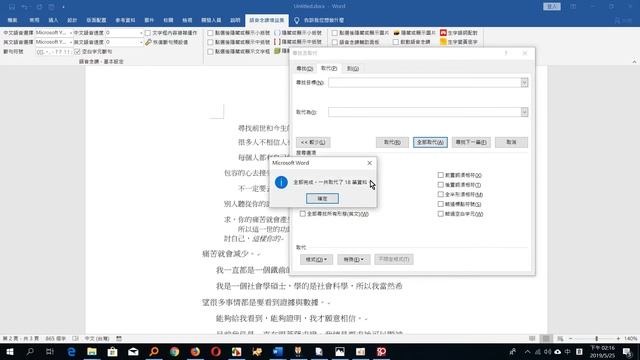Viewport: 640px width, 360px height.
Task: Click the Word icon on the taskbar
Action: click(278, 351)
